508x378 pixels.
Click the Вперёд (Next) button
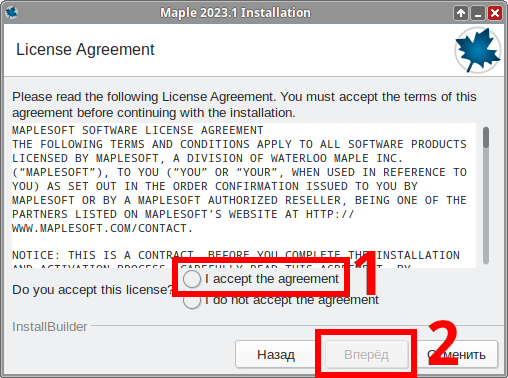[x=366, y=355]
